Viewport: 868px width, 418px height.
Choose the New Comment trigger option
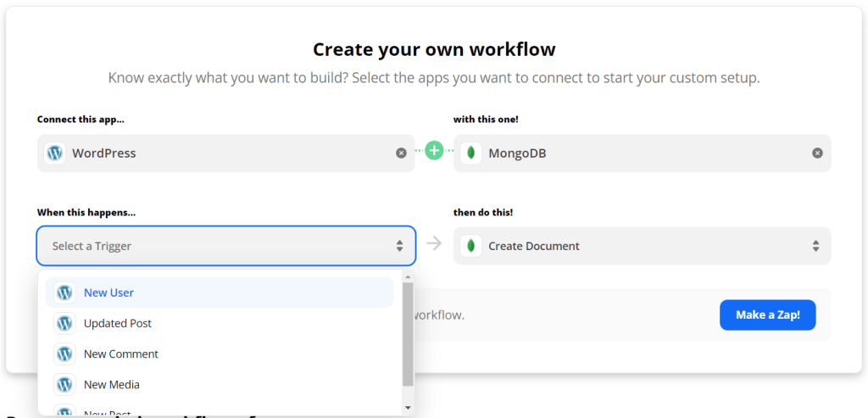220,354
